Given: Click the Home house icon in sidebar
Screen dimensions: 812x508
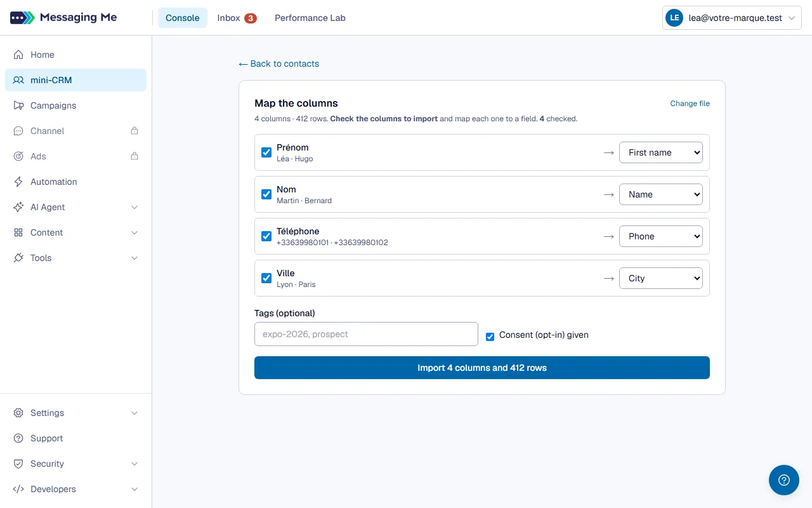Looking at the screenshot, I should [18, 55].
